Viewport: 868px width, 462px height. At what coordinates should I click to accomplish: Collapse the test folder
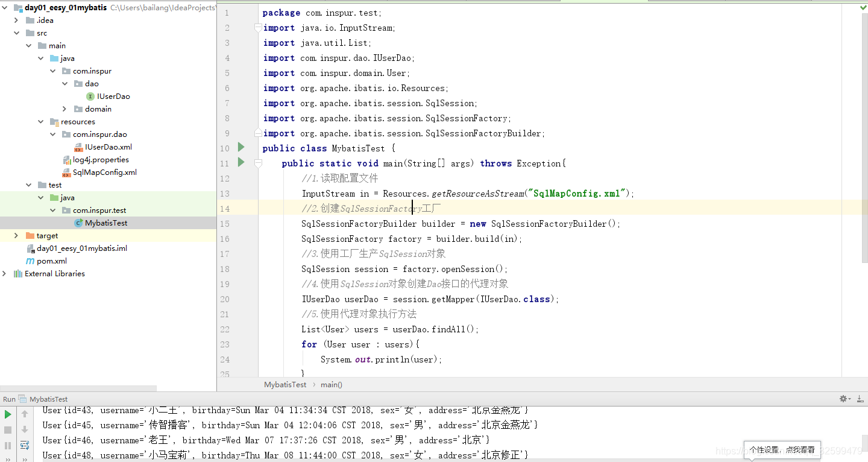pos(28,185)
